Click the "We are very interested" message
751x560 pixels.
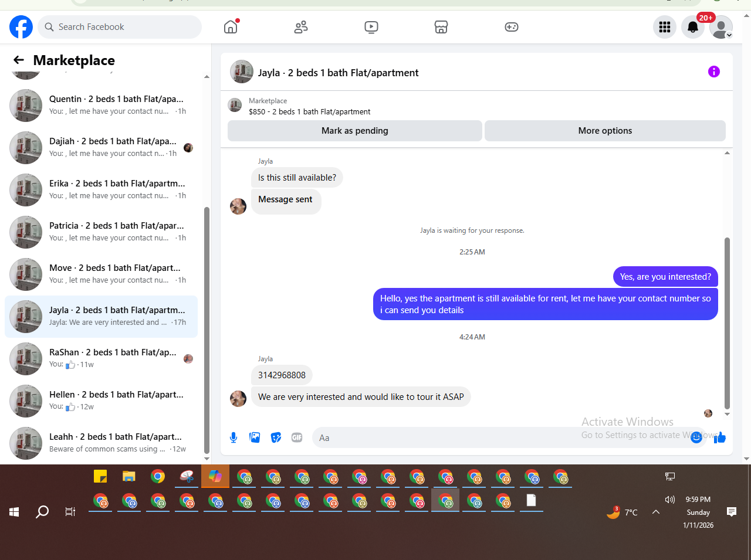coord(361,397)
